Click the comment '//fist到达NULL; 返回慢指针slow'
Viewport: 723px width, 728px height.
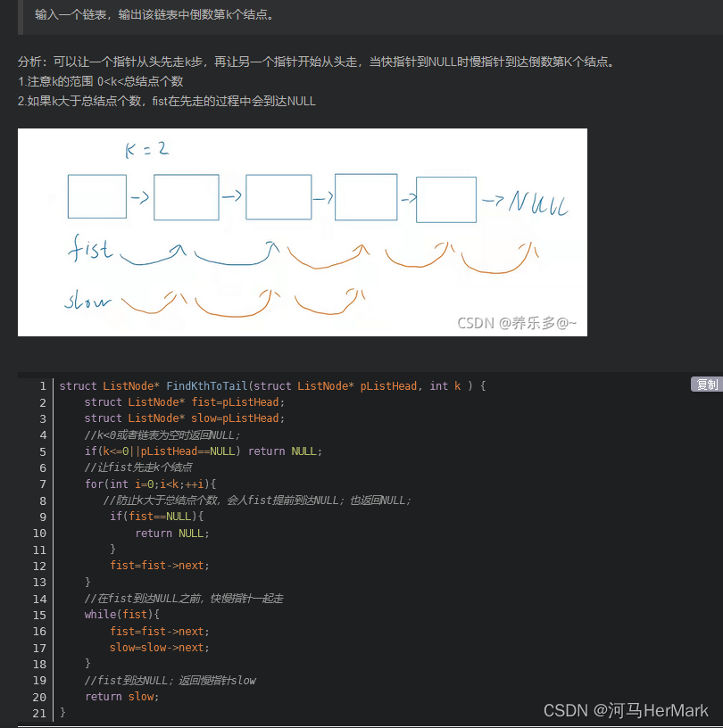(170, 680)
